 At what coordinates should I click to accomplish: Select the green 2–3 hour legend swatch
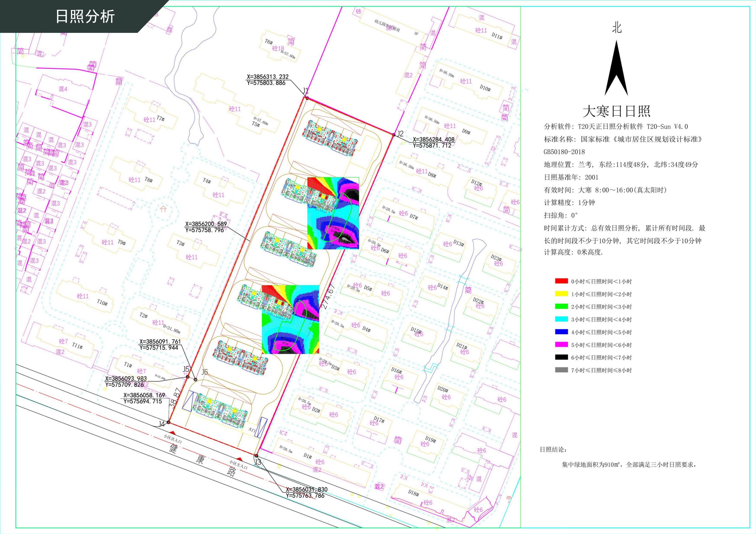(561, 306)
